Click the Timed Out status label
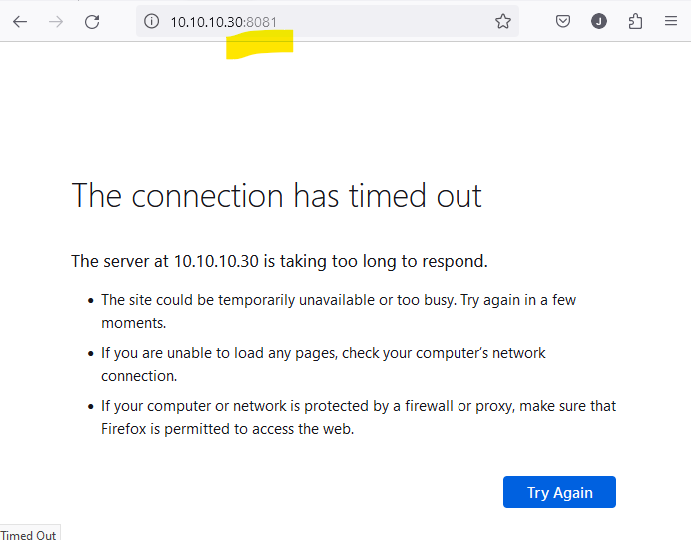This screenshot has height=540, width=691. tap(29, 534)
